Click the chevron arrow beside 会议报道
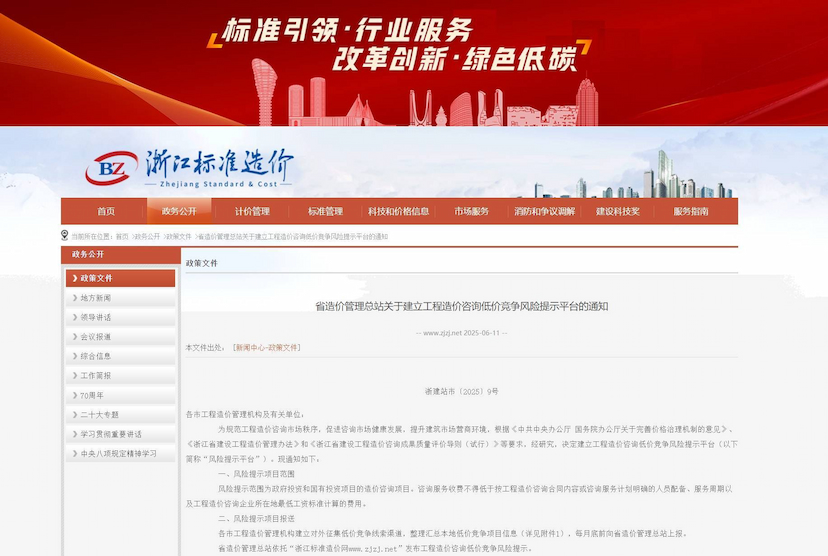828x556 pixels. (75, 337)
